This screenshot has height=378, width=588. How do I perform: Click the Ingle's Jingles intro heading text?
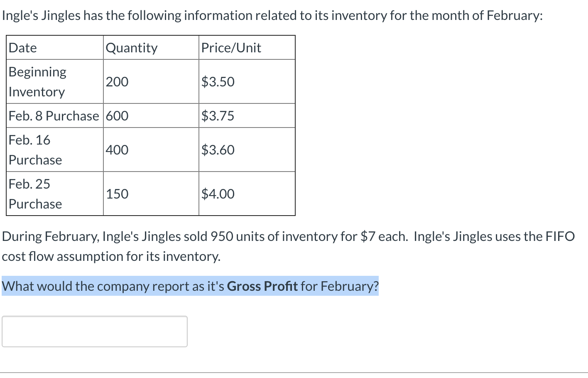(x=272, y=15)
